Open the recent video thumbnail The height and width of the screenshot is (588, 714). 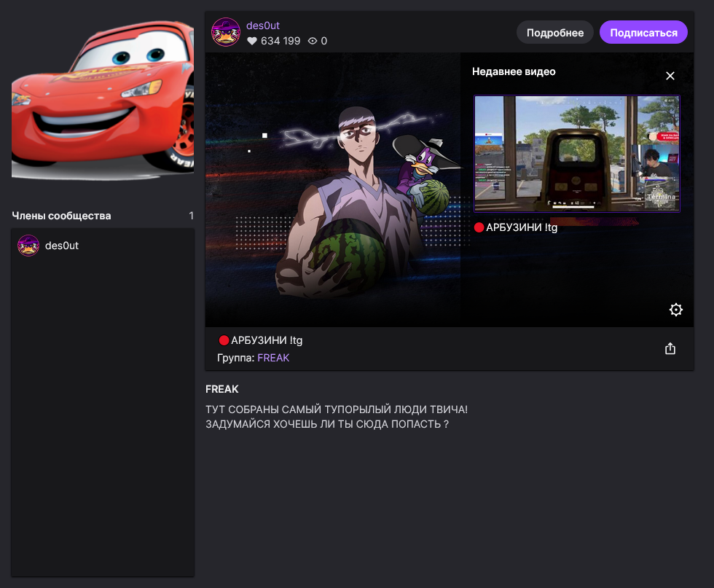577,154
